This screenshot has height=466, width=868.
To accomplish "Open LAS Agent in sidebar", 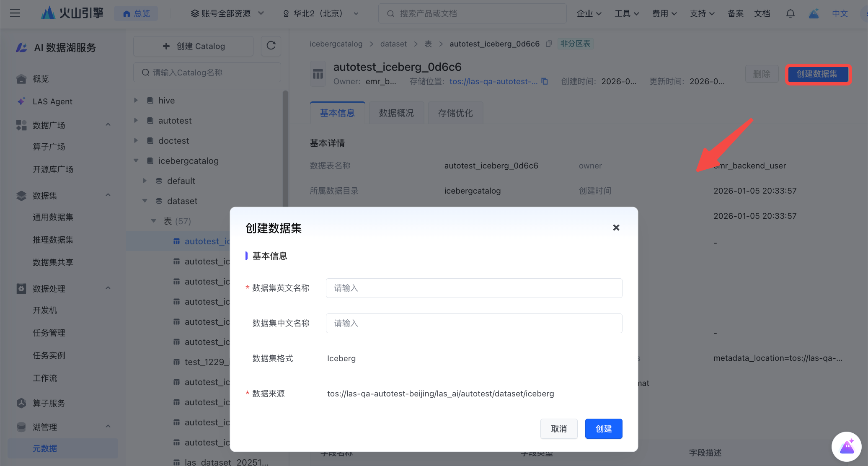I will 52,101.
